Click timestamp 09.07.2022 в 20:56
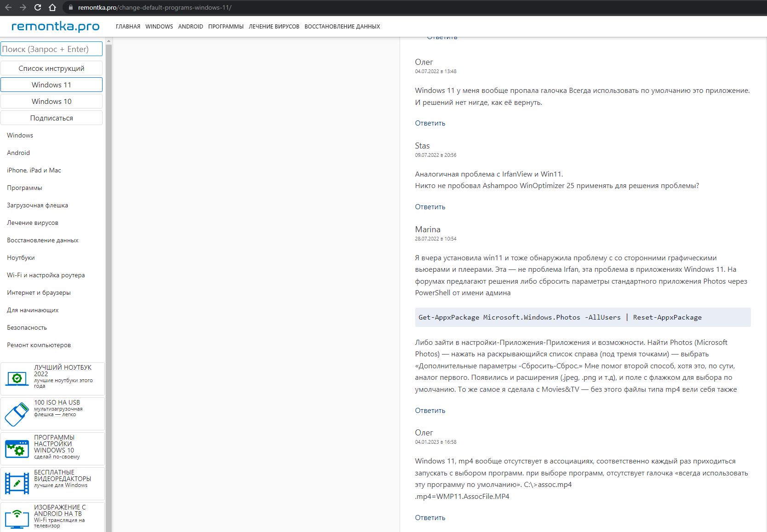The image size is (767, 532). pos(435,155)
